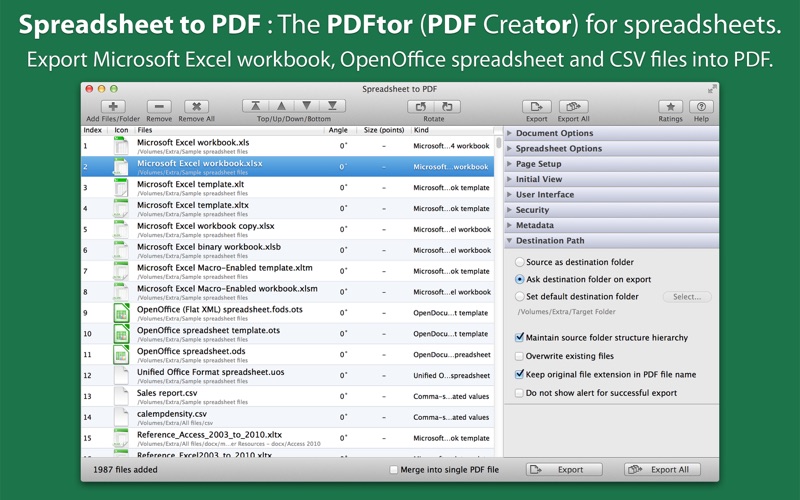Image resolution: width=800 pixels, height=500 pixels.
Task: Uncheck Keep original file extension option
Action: point(519,374)
